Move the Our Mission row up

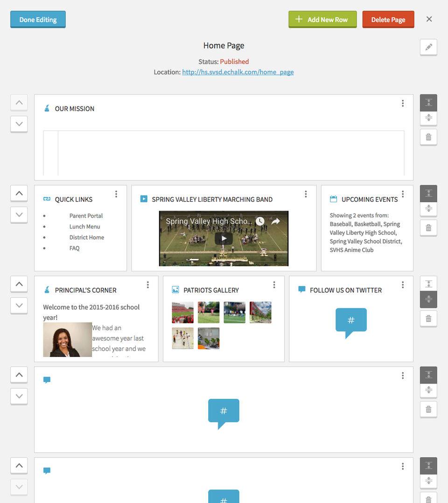point(19,103)
